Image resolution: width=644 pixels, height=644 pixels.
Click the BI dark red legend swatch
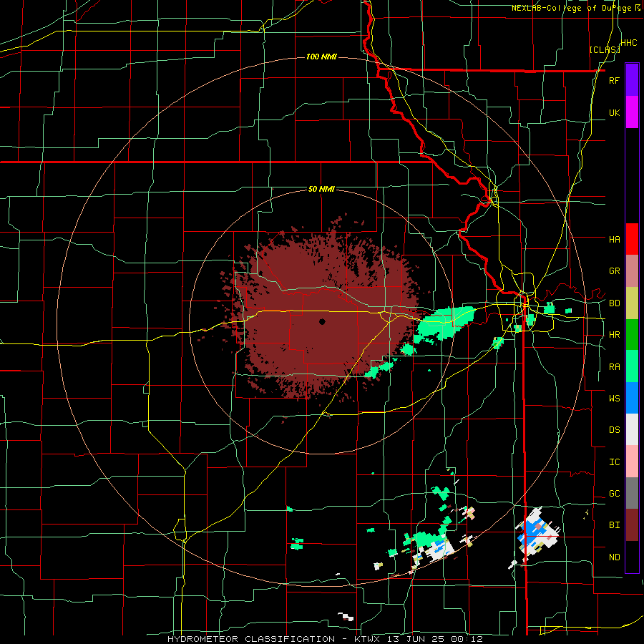point(632,525)
